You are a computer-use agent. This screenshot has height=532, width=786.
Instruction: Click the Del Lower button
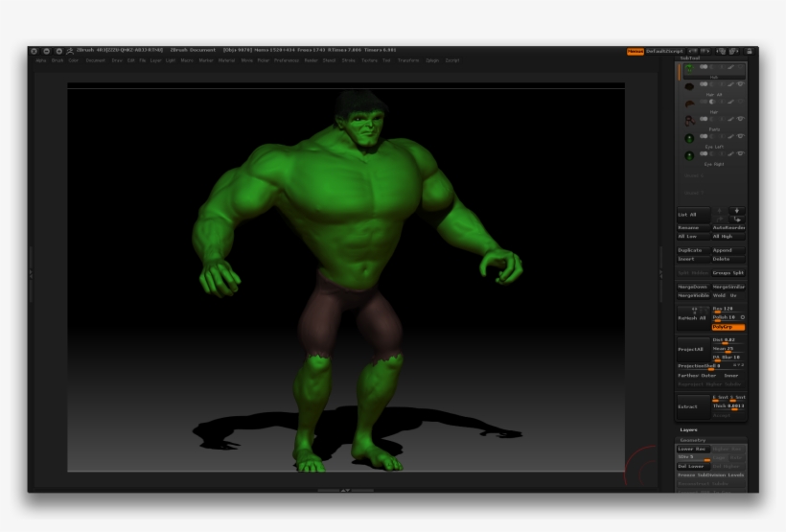click(x=694, y=466)
